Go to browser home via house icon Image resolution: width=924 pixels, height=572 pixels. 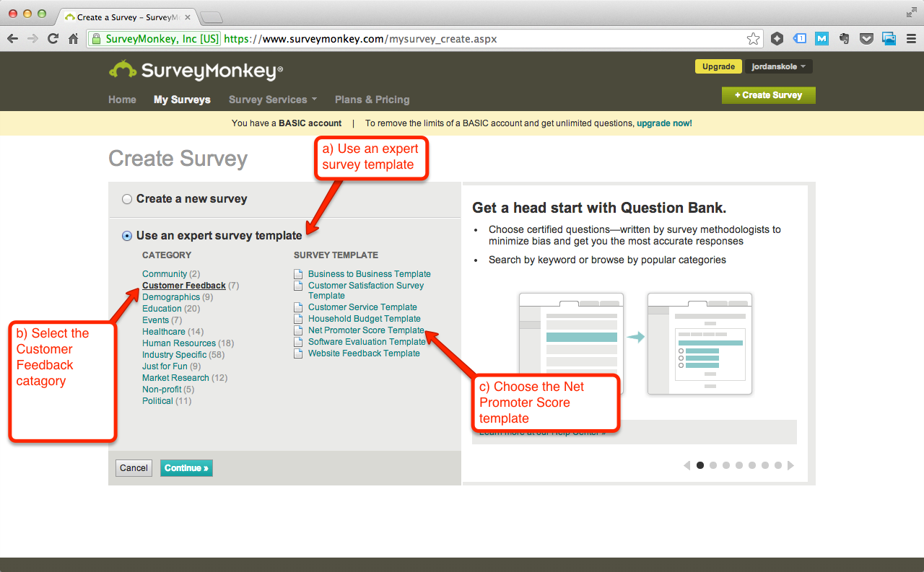(x=73, y=39)
